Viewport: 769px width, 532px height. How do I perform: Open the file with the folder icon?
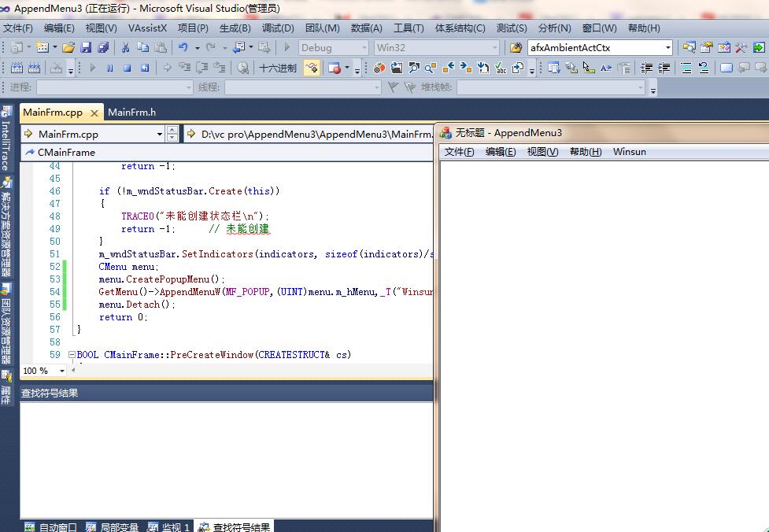coord(69,48)
